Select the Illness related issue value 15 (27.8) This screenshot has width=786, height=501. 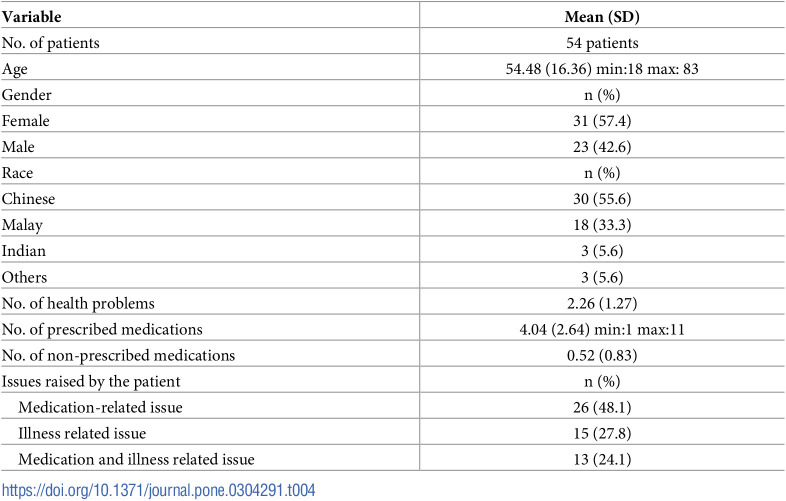[x=602, y=433]
